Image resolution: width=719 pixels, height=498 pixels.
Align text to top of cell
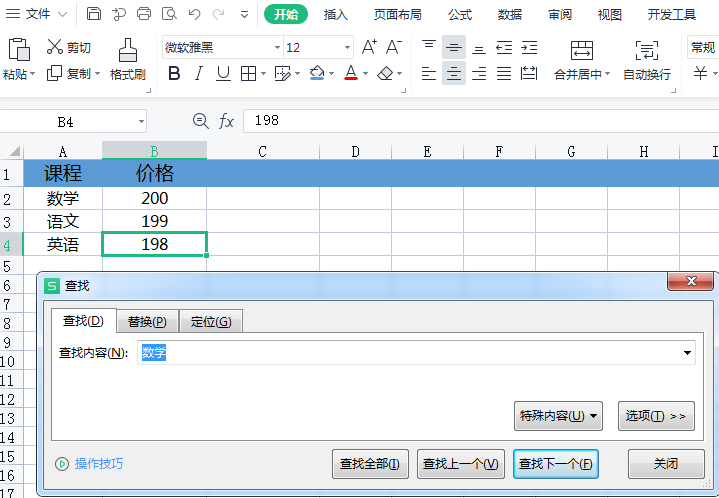point(429,47)
